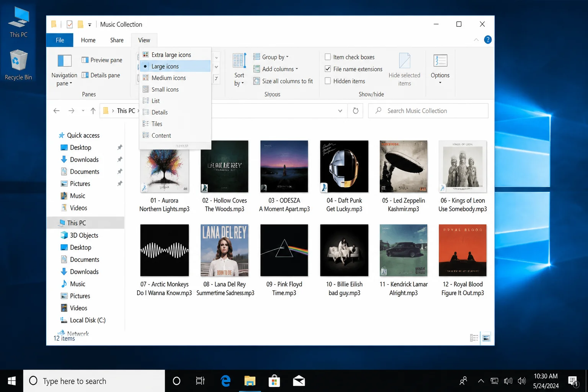Collapse the ribbon with the chevron
This screenshot has width=588, height=392.
(x=476, y=40)
